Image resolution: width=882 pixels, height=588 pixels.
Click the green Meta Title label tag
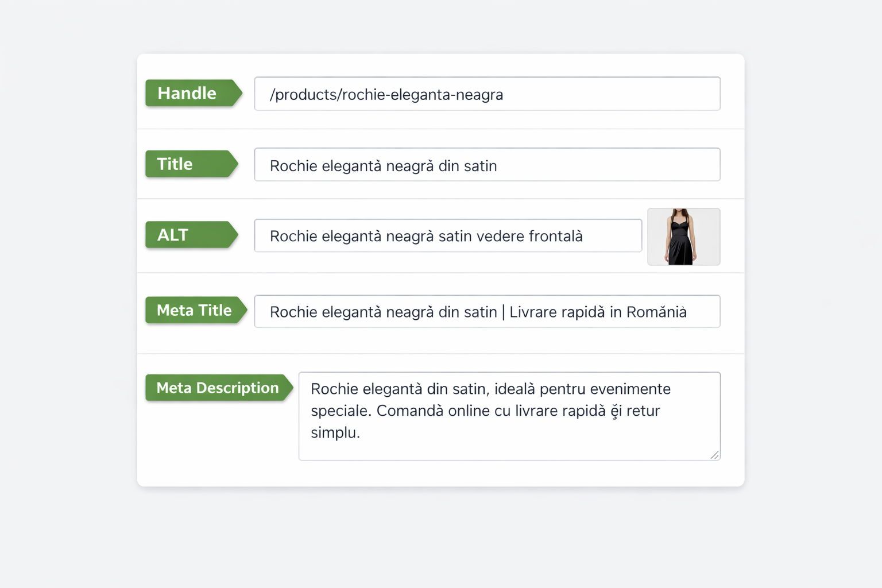click(196, 310)
